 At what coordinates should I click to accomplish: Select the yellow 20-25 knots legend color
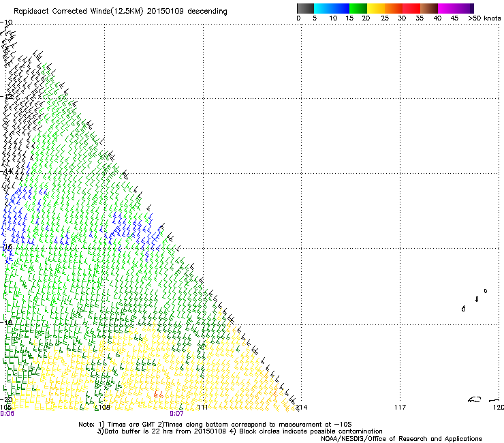376,8
